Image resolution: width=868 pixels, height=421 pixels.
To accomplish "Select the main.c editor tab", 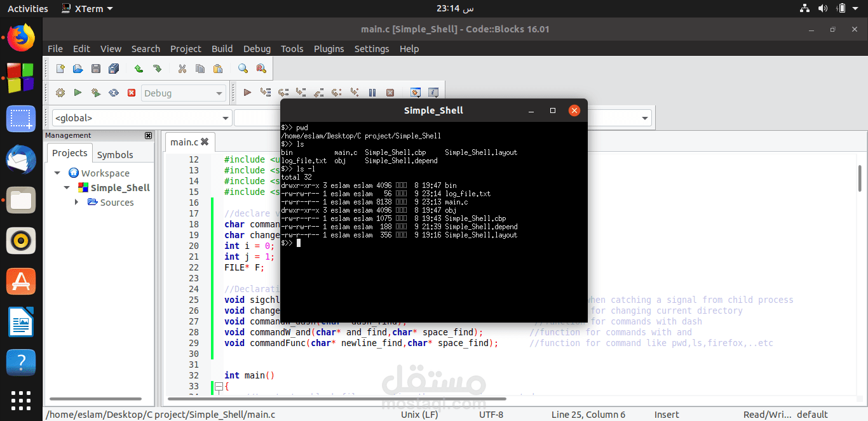I will tap(184, 142).
